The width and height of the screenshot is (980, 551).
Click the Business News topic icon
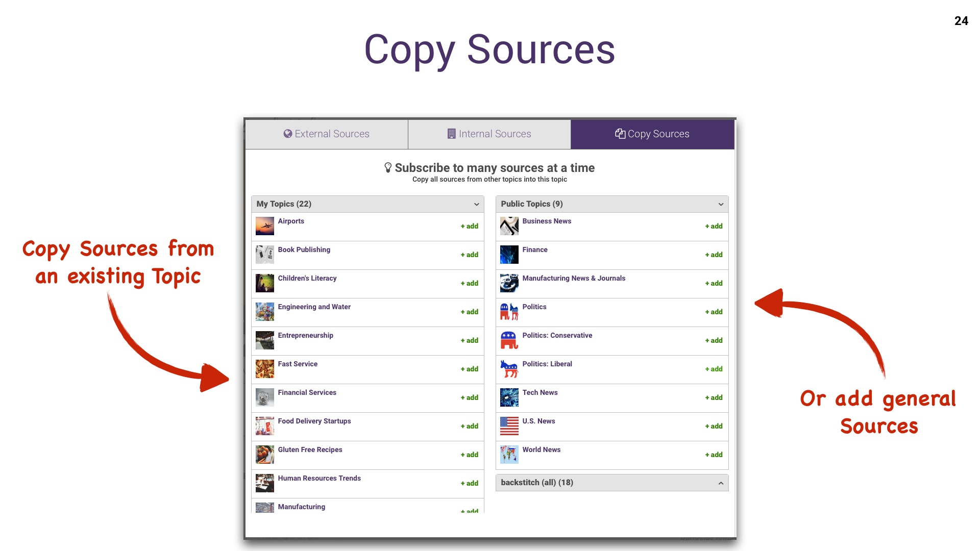pos(509,226)
